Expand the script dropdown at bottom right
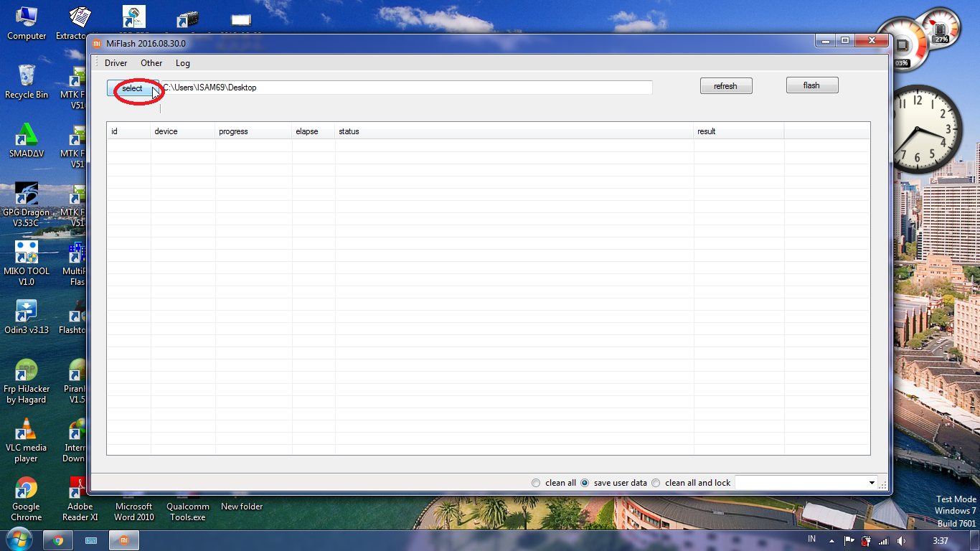The image size is (980, 551). 872,483
